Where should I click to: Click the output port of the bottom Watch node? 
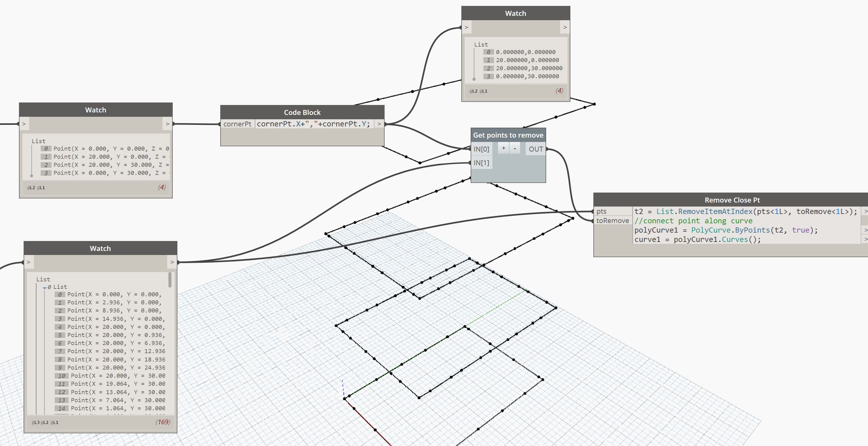click(x=172, y=262)
